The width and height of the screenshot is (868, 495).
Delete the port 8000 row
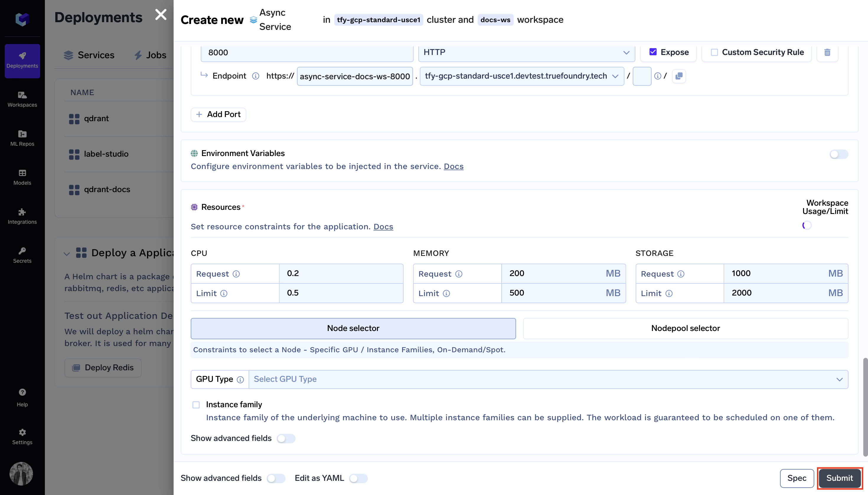click(827, 52)
